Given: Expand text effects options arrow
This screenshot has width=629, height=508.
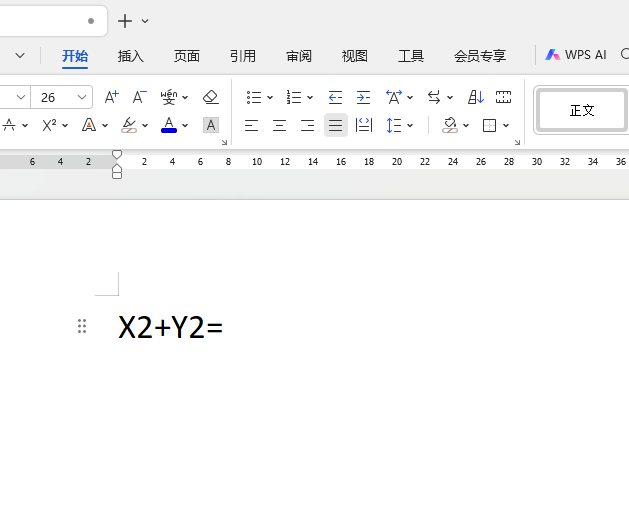Looking at the screenshot, I should point(105,126).
